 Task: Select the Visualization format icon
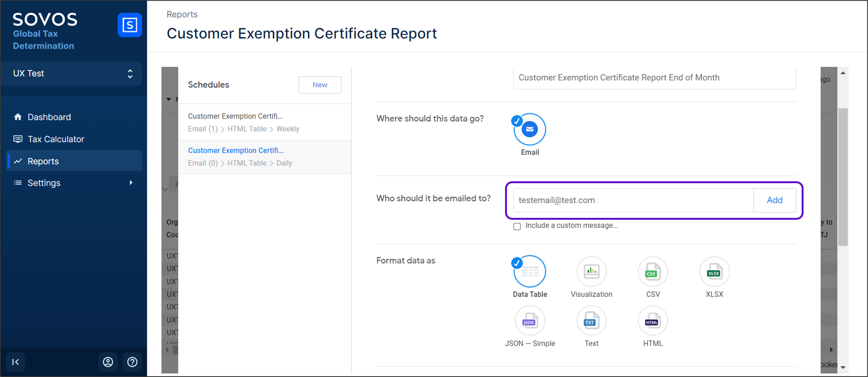tap(591, 271)
